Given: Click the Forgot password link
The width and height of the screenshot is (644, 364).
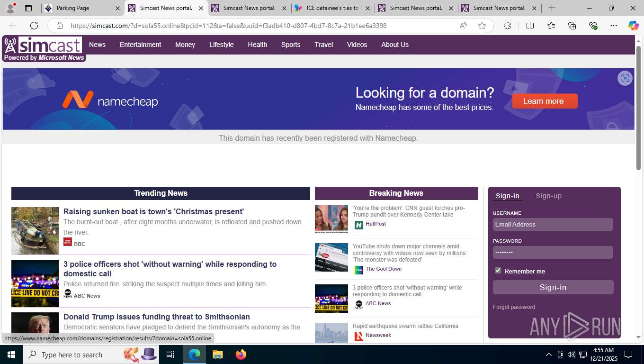Looking at the screenshot, I should (x=514, y=307).
